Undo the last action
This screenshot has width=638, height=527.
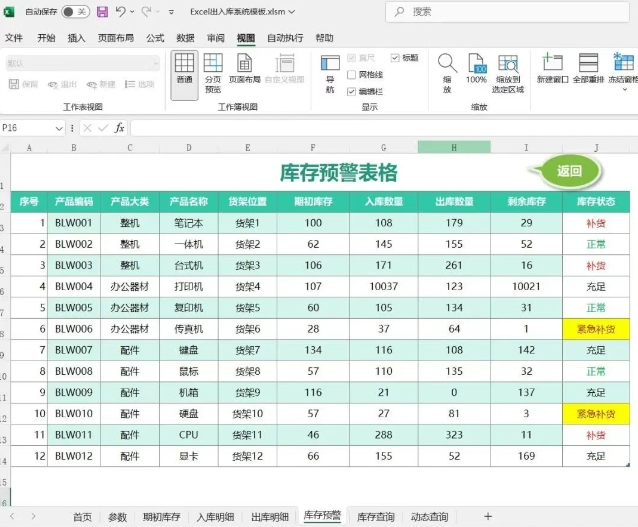[x=120, y=12]
